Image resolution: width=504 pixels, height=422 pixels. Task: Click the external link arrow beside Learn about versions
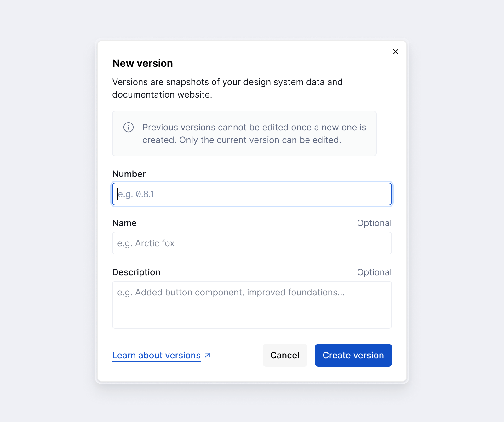tap(207, 355)
